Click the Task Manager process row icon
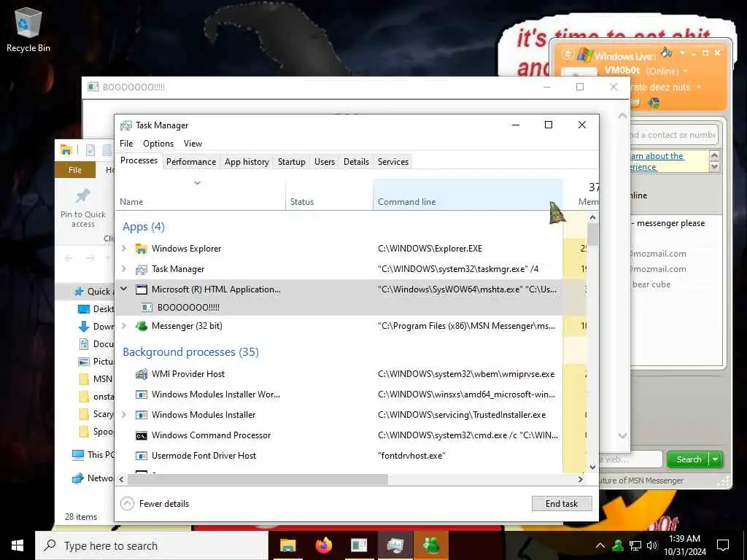 (141, 269)
